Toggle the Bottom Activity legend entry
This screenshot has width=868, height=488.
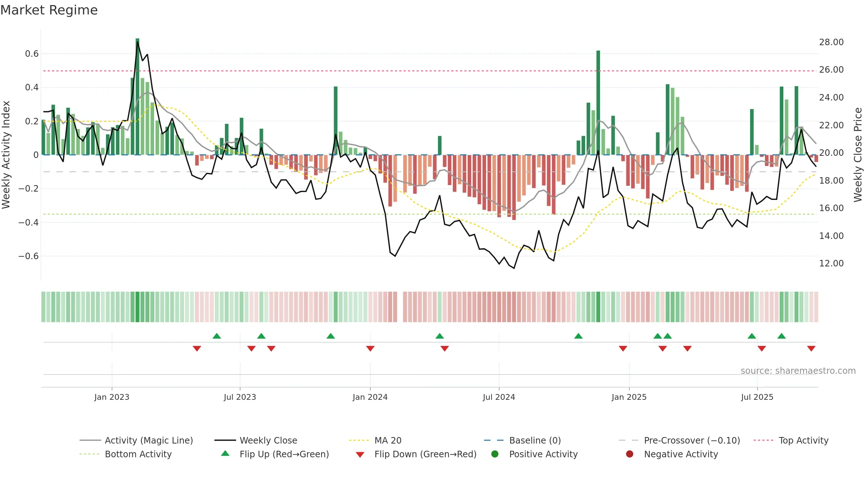coord(125,454)
